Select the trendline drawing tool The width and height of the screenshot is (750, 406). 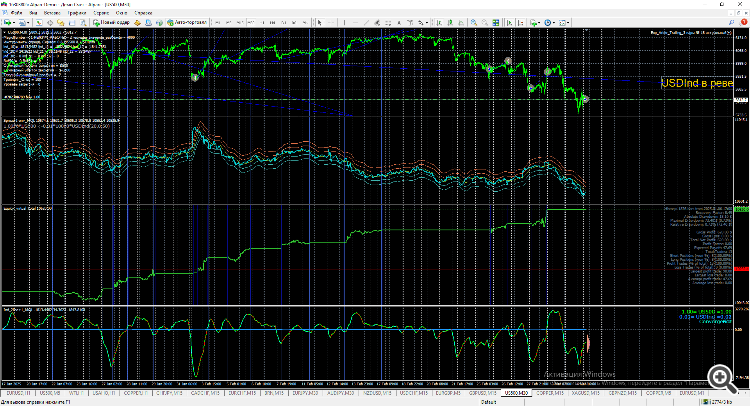click(366, 22)
